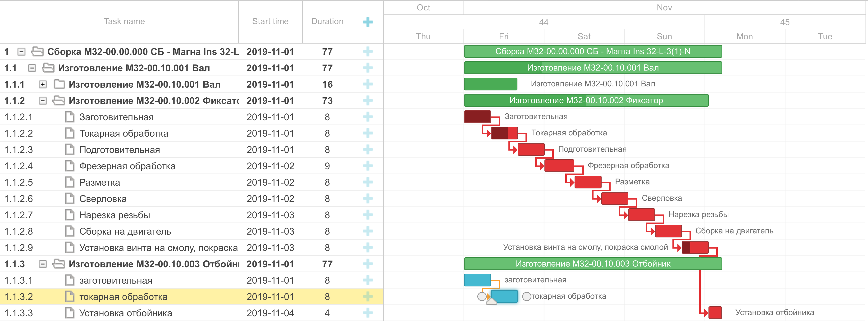This screenshot has width=868, height=321.
Task: Click the Duration column header
Action: coord(327,22)
